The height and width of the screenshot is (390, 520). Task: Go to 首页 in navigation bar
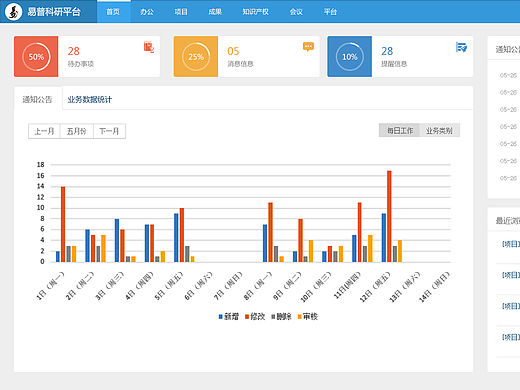coord(113,12)
